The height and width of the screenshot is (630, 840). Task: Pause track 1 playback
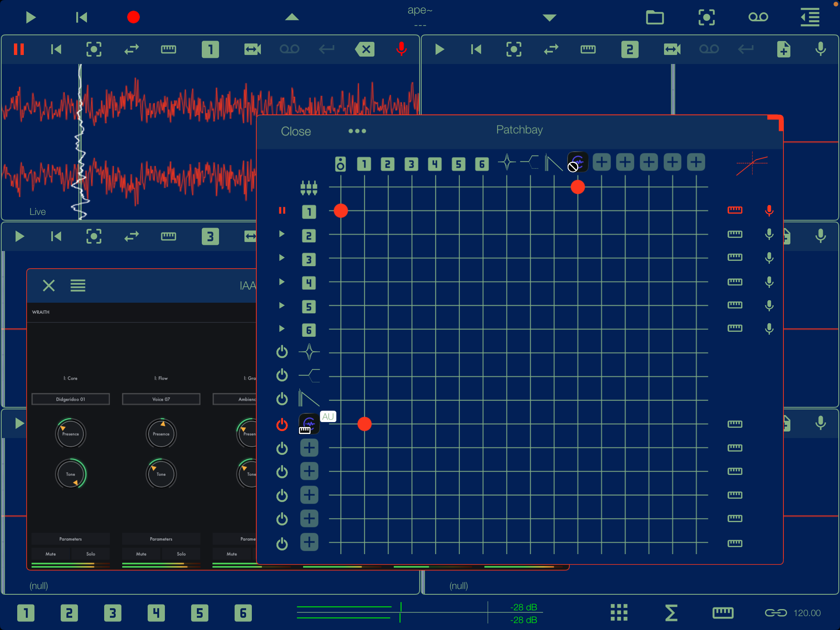pos(19,49)
